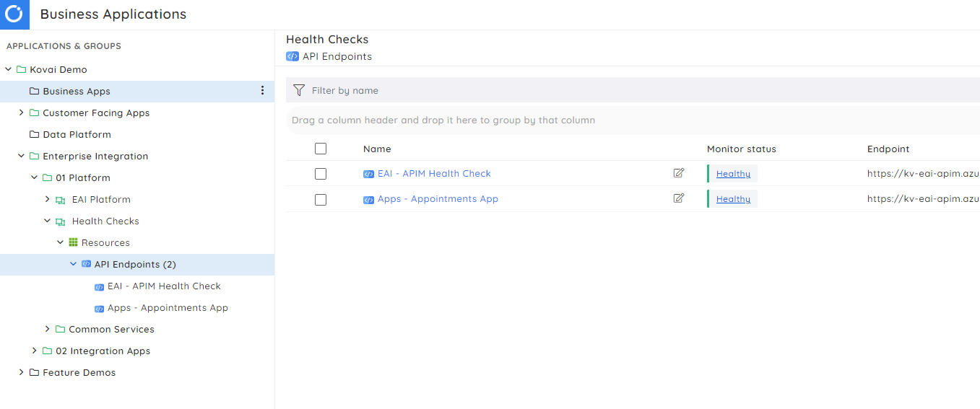Click the Kovai Demo folder icon
Viewport: 980px width, 409px height.
click(x=21, y=70)
